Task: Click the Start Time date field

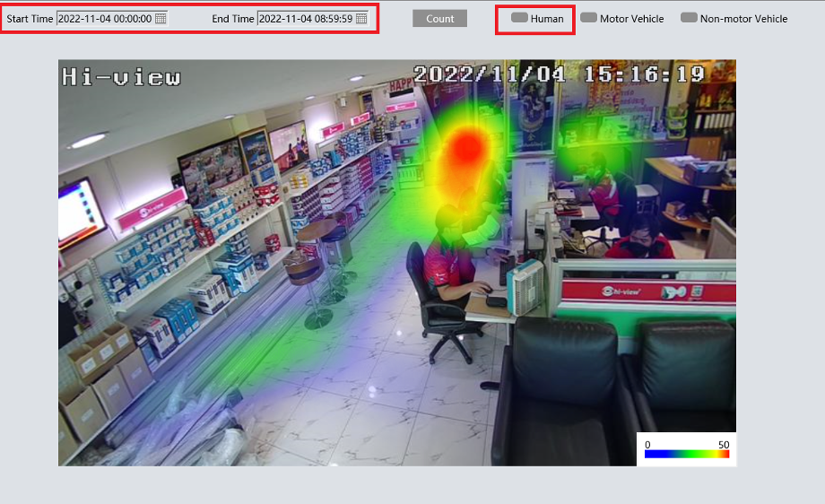Action: click(x=105, y=19)
